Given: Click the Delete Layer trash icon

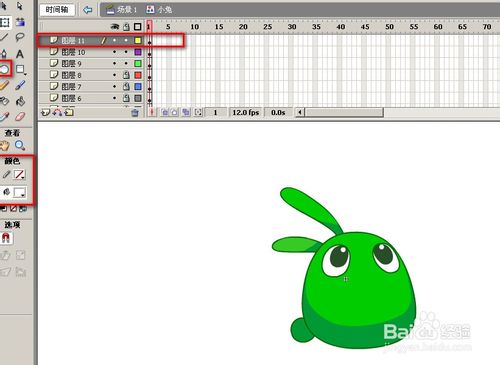Looking at the screenshot, I should 135,113.
